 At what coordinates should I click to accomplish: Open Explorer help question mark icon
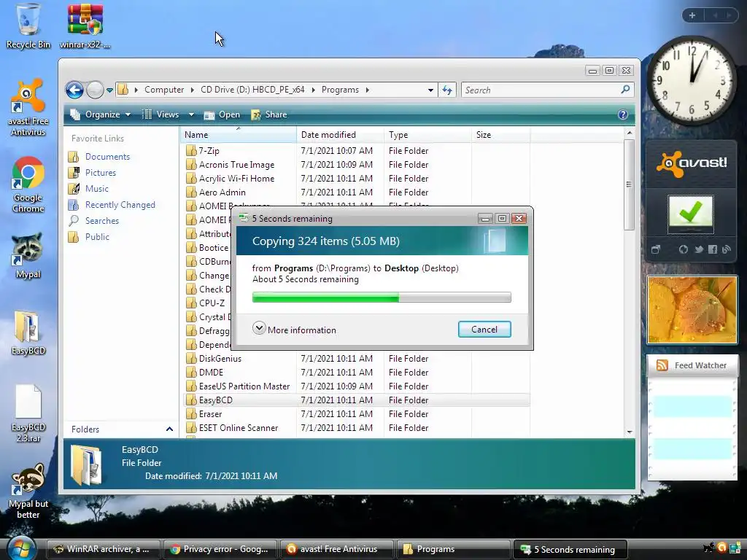622,114
